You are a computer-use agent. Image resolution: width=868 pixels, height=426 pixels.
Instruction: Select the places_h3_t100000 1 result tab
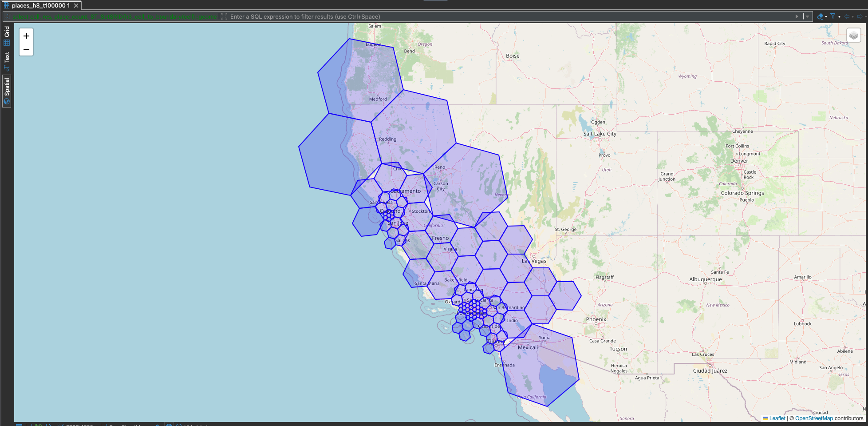click(x=40, y=5)
